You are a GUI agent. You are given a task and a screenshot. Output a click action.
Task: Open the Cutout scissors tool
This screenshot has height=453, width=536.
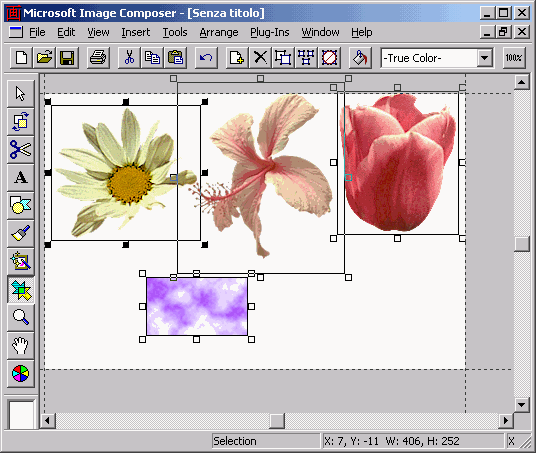[21, 149]
